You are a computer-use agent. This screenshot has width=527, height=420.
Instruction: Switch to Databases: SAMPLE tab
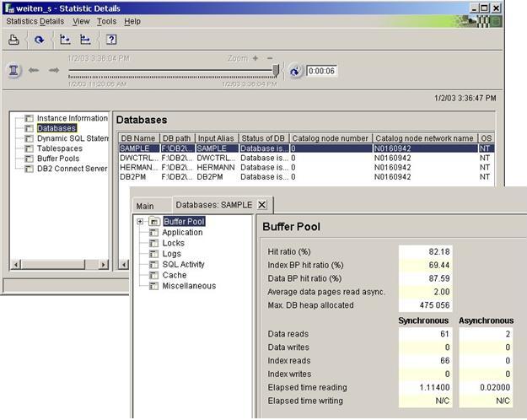coord(214,205)
